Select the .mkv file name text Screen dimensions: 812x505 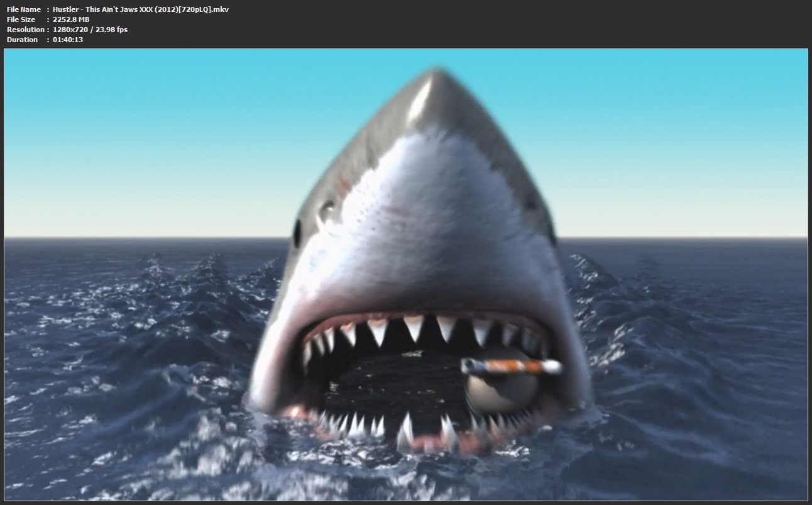[140, 9]
